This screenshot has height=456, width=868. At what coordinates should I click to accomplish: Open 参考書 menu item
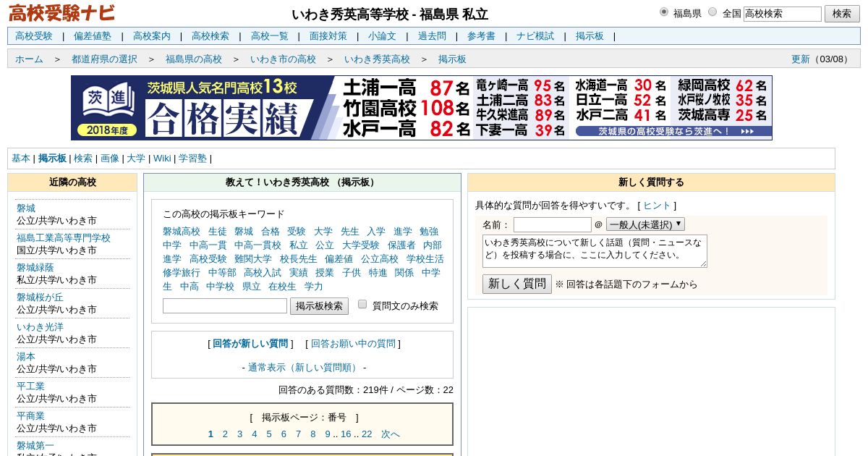pyautogui.click(x=481, y=36)
